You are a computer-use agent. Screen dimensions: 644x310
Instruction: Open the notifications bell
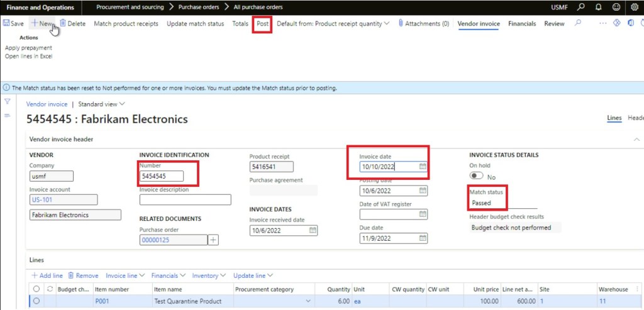click(x=598, y=7)
